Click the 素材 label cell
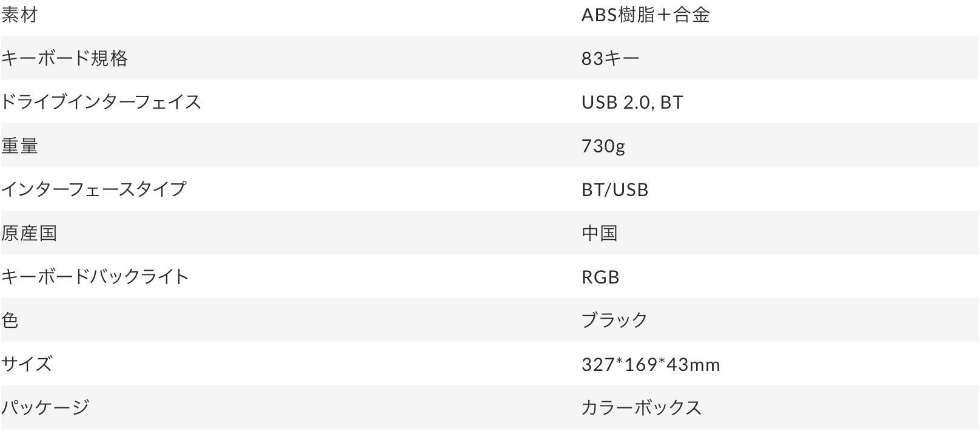This screenshot has height=448, width=980. (x=19, y=15)
